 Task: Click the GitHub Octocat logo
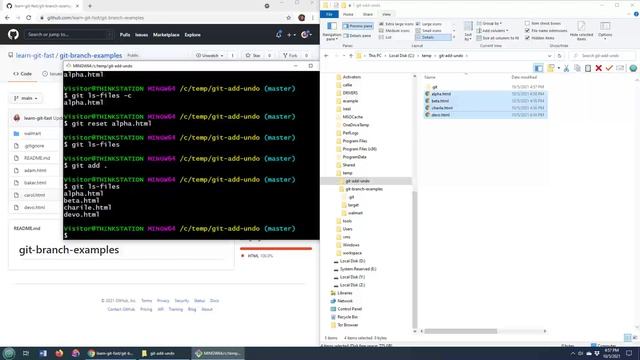tap(13, 35)
